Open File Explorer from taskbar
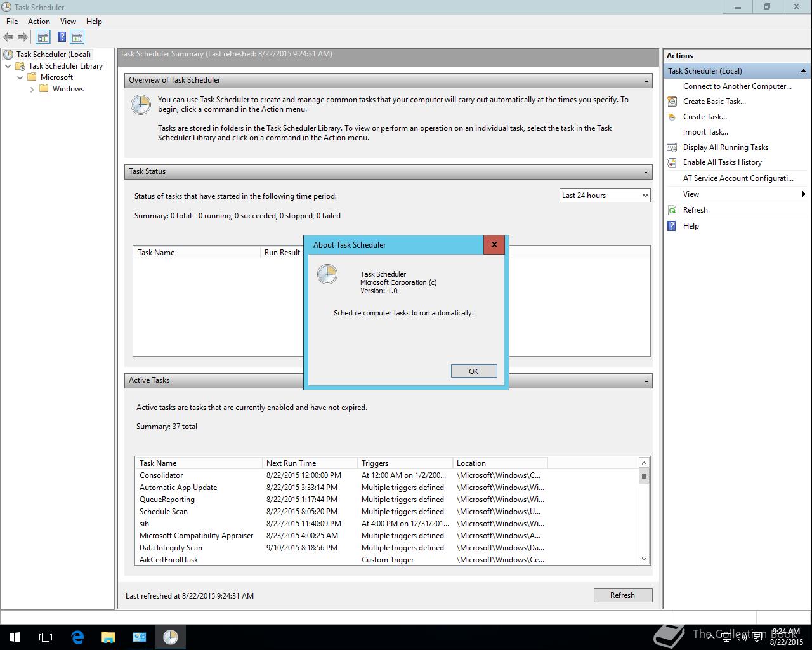Viewport: 812px width, 650px height. 108,637
